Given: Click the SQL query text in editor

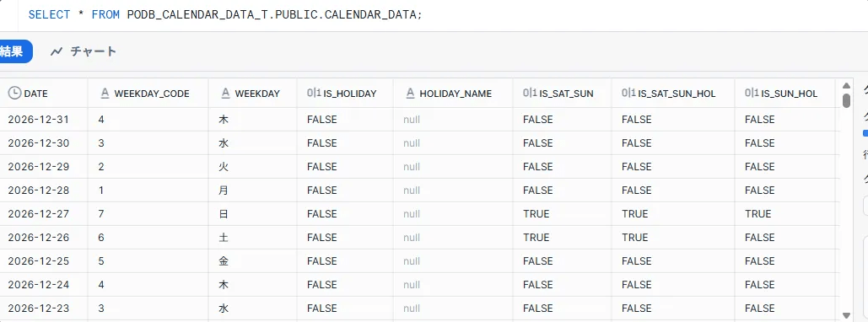Looking at the screenshot, I should click(x=224, y=15).
